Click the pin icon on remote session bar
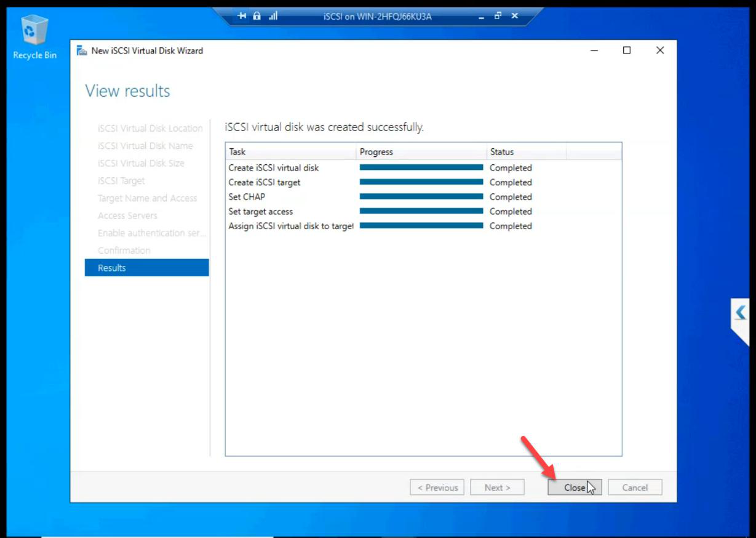 tap(242, 16)
